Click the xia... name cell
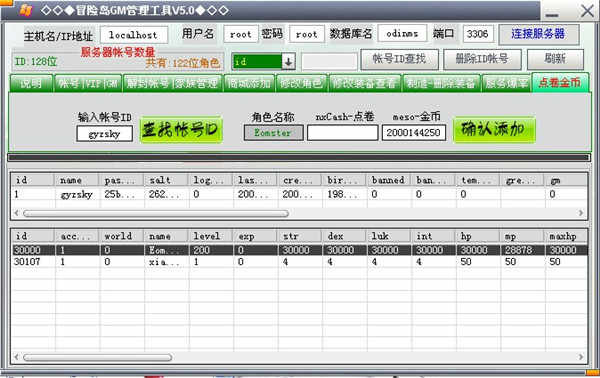 coord(166,262)
